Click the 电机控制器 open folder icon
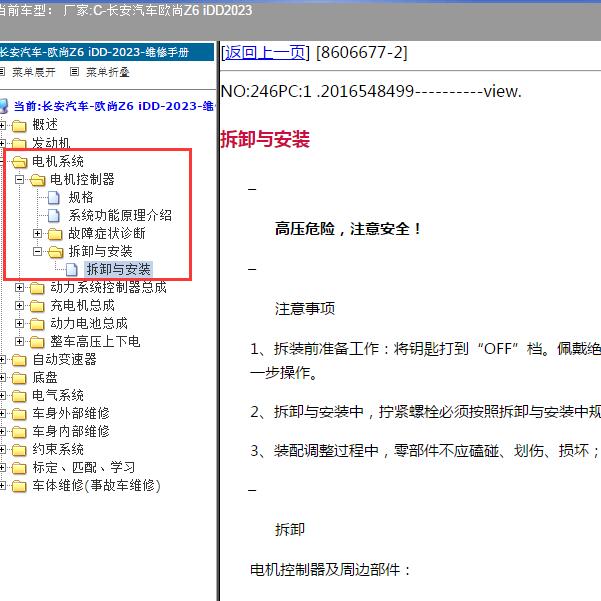The height and width of the screenshot is (601, 601). [x=38, y=180]
